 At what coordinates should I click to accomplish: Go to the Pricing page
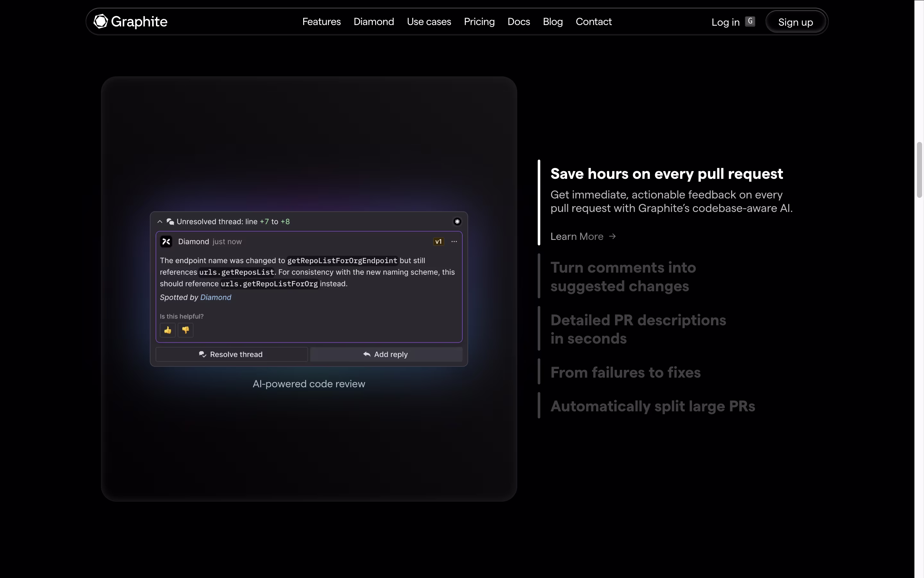[479, 22]
